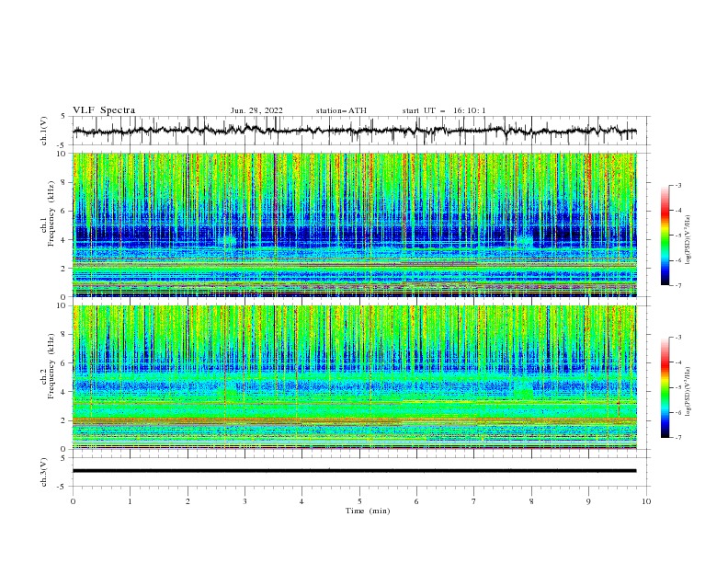This screenshot has width=728, height=563.
Task: Click the ch.1 "Frequency (kHz)" axis title
Action: [x=51, y=214]
